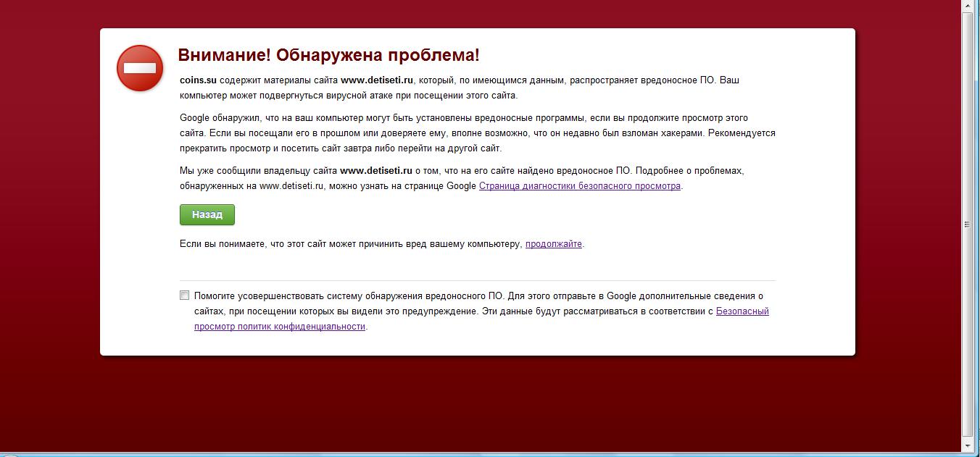
Task: Click bold www.detiseti.ru after Мы уже сообщили
Action: click(x=375, y=171)
